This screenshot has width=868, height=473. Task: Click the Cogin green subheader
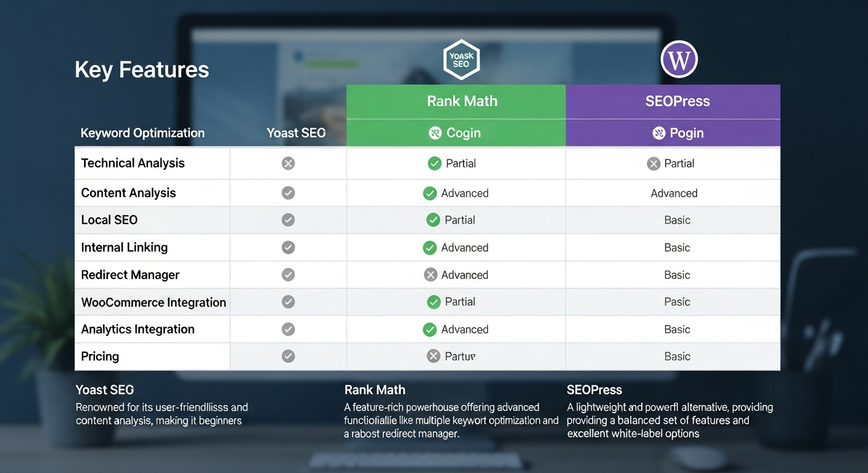point(456,133)
